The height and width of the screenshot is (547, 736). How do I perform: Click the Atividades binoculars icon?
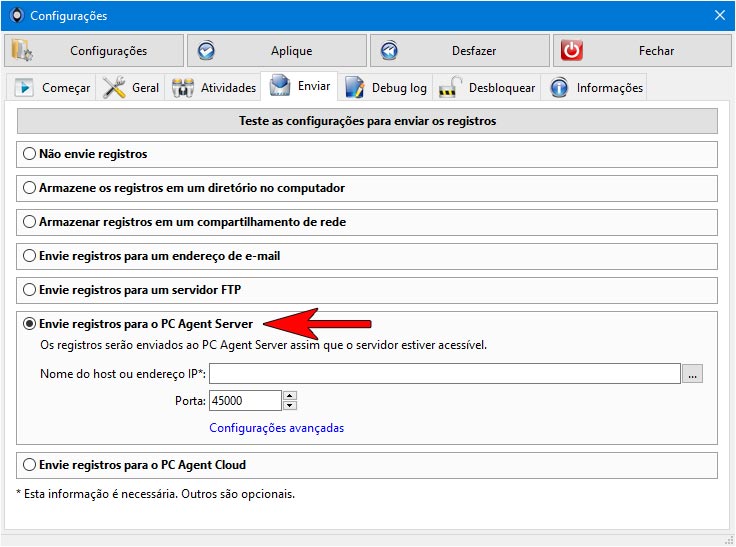point(183,88)
